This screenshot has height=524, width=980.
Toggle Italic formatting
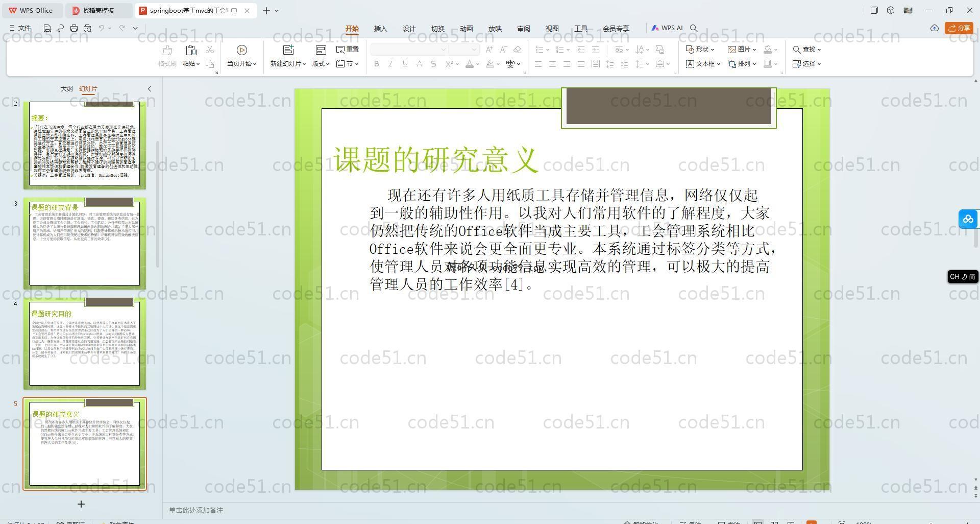point(391,64)
